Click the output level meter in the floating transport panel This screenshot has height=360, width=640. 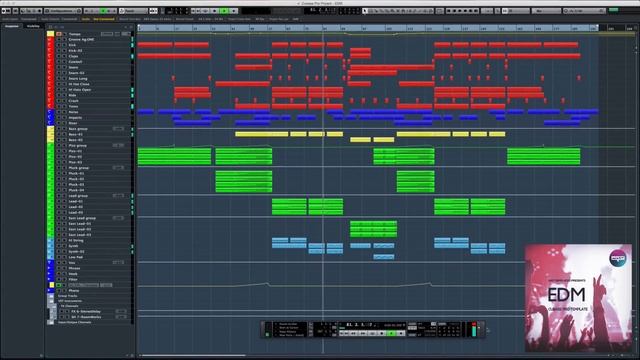[x=474, y=329]
